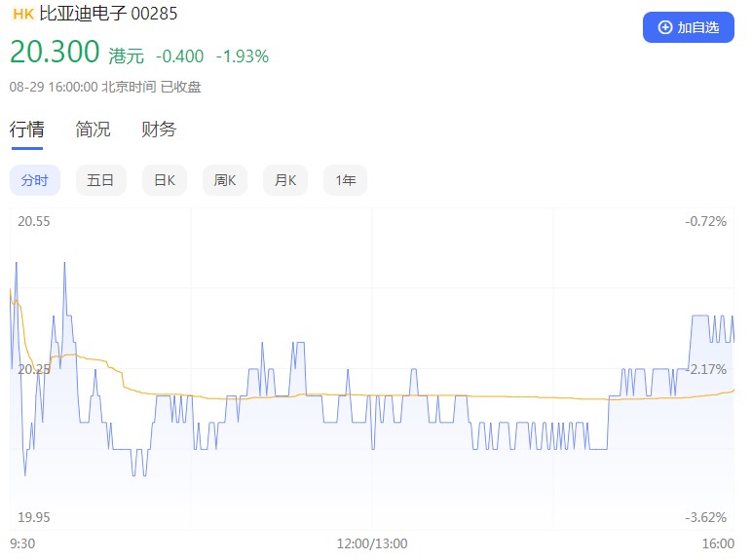
Task: Click the 20.55 price axis label
Action: (x=34, y=222)
